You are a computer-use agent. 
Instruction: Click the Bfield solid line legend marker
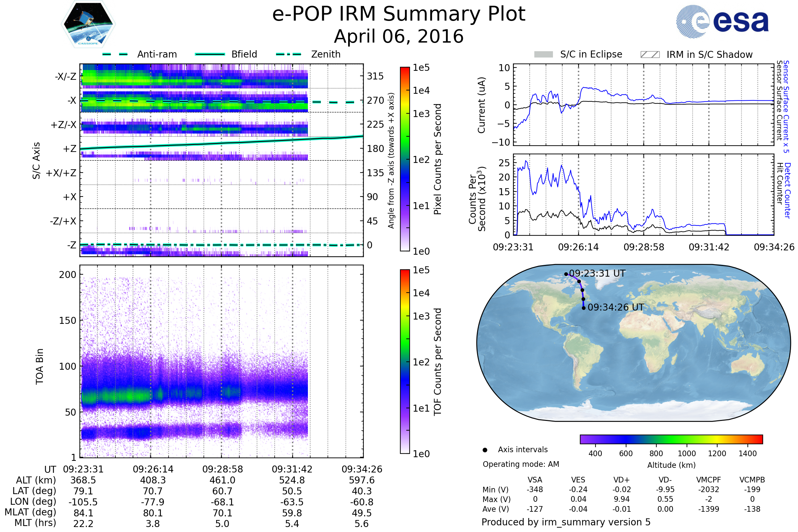210,54
